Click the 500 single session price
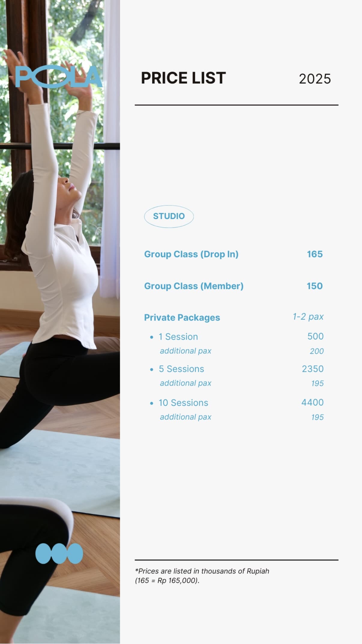The width and height of the screenshot is (362, 644). 315,336
